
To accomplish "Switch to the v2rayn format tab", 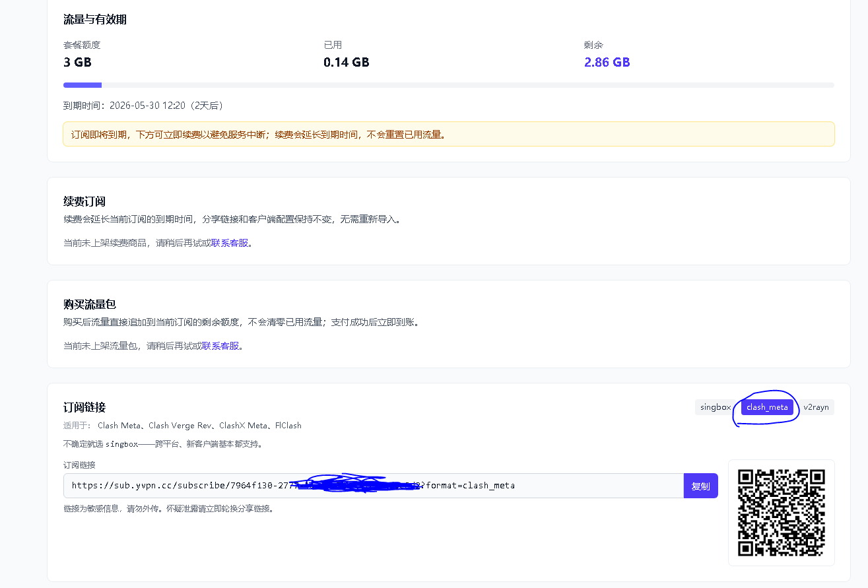I will point(816,407).
